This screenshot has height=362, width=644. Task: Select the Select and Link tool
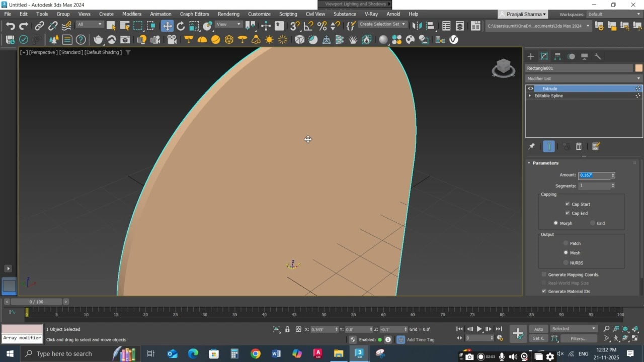(x=39, y=26)
